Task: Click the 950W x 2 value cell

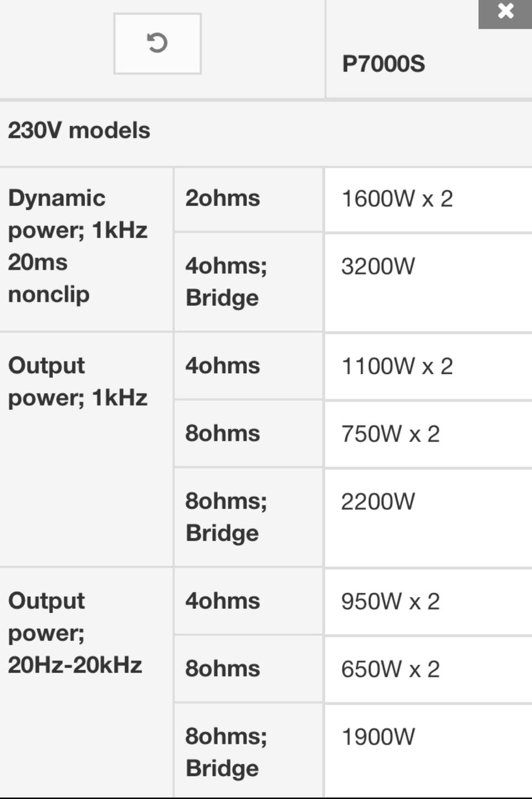Action: pyautogui.click(x=428, y=602)
